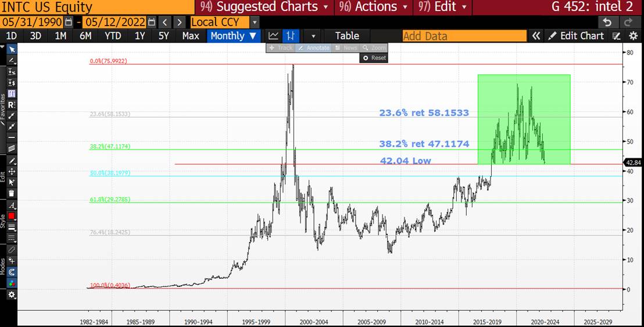
Task: Select the 1D range tab
Action: 12,36
